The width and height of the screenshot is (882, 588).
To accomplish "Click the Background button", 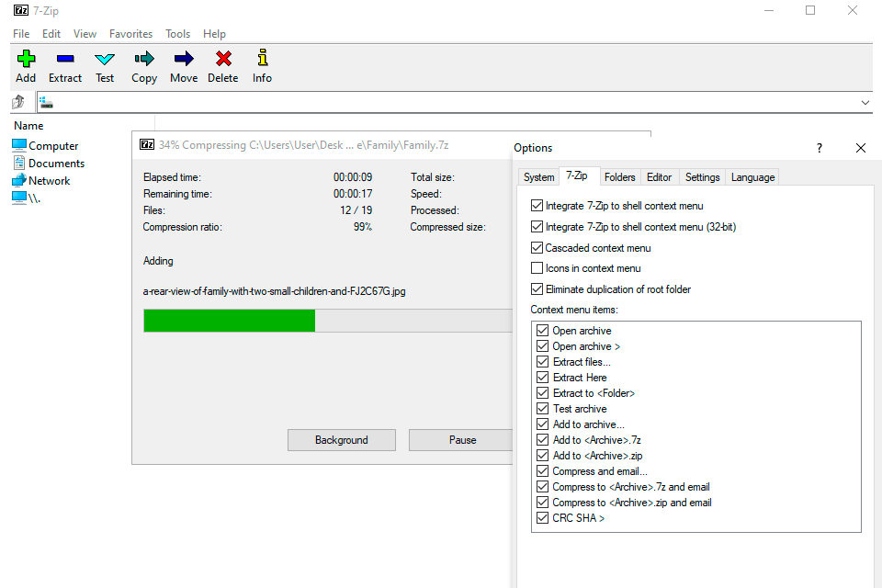I will [342, 440].
